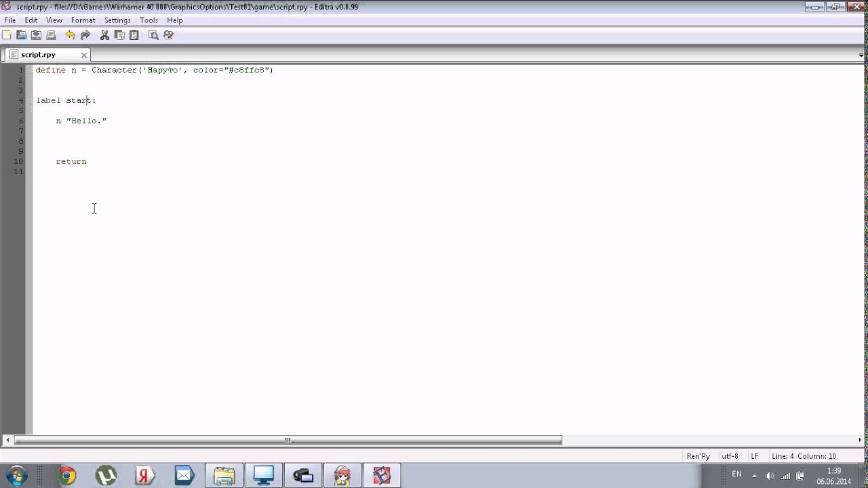Click the horizontal scrollbar thumb
The image size is (868, 488).
click(x=288, y=440)
